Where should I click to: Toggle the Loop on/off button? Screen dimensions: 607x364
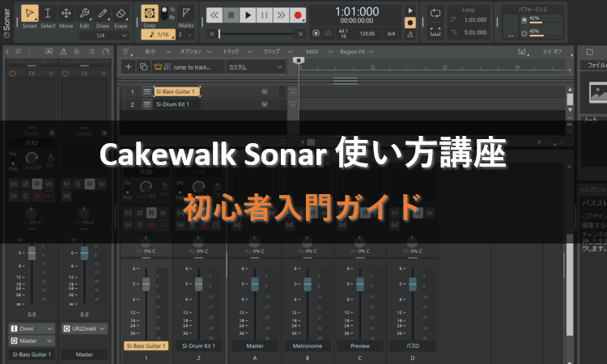(x=435, y=14)
